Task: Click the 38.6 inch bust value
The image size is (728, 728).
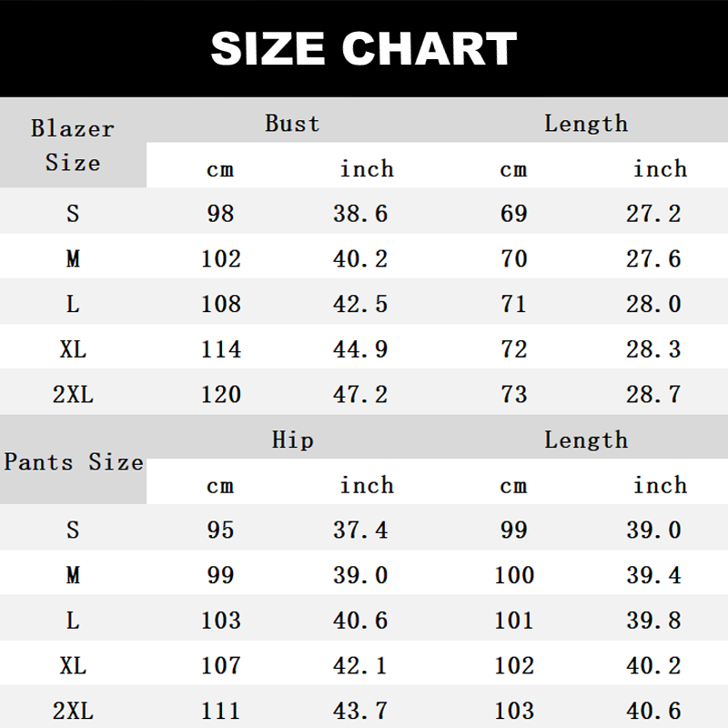Action: click(x=360, y=213)
